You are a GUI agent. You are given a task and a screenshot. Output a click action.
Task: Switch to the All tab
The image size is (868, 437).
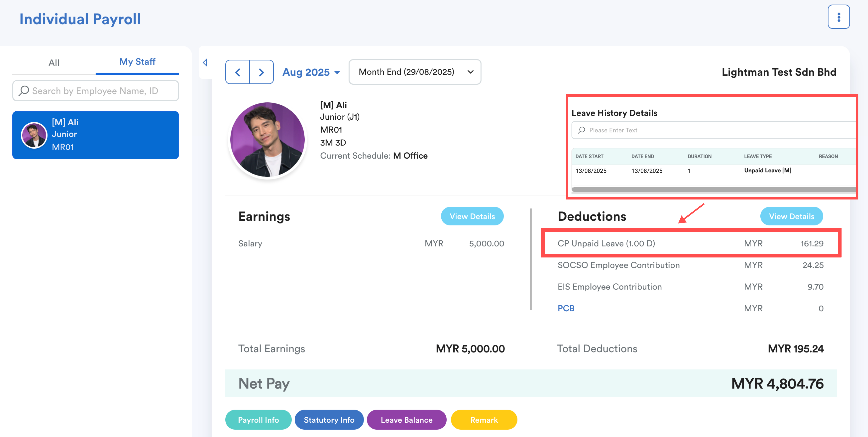[54, 63]
